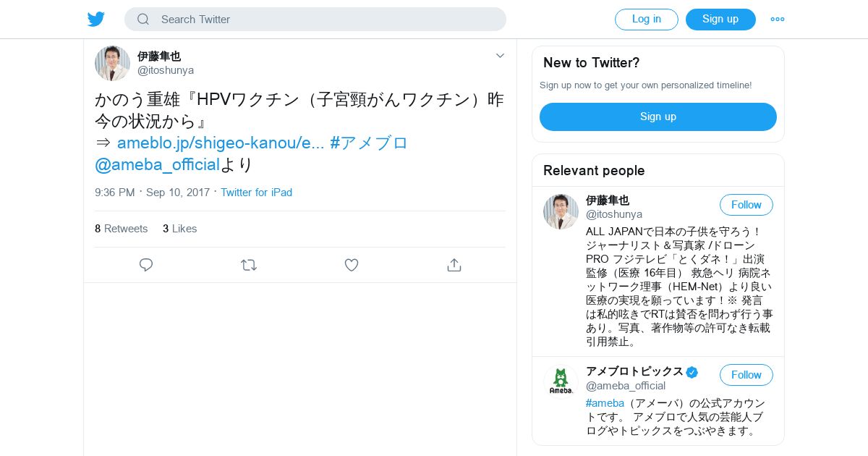Image resolution: width=868 pixels, height=456 pixels.
Task: Follow アメブロトピックス account
Action: click(746, 375)
